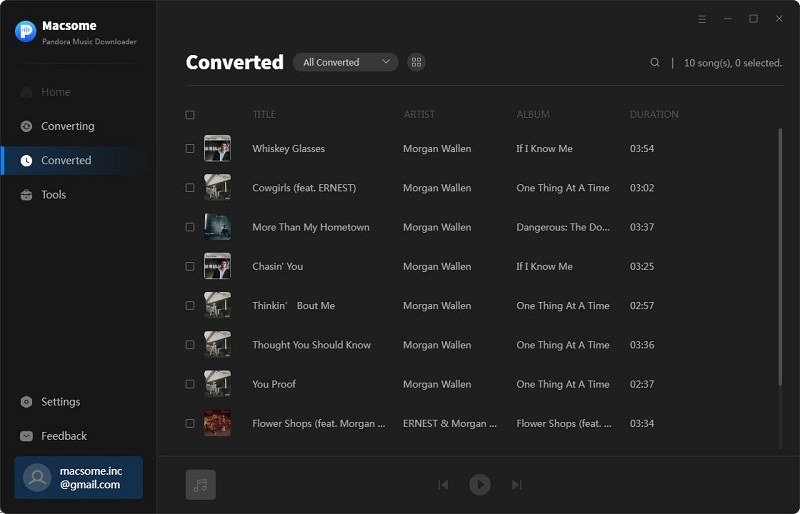Select the You Proof song title
The height and width of the screenshot is (514, 800).
pos(274,384)
